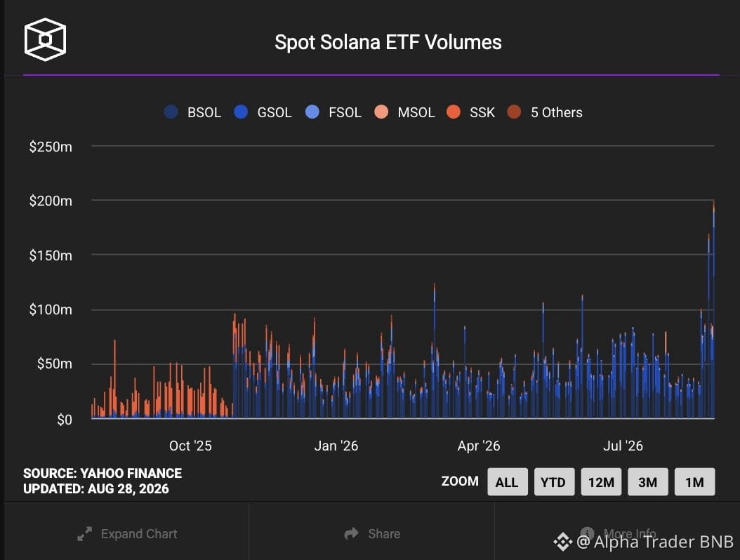Click the BSOL legend color dot
Image resolution: width=740 pixels, height=560 pixels.
pos(171,112)
